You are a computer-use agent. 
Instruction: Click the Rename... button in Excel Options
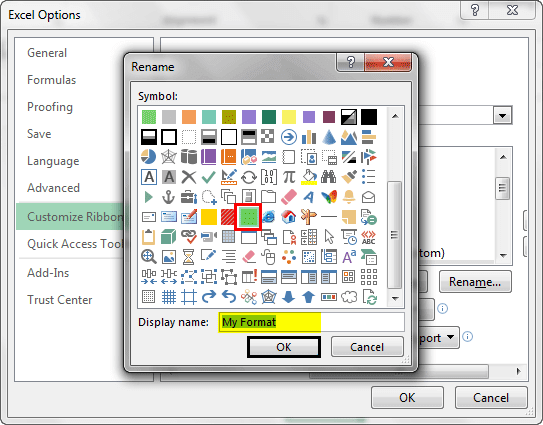click(475, 282)
